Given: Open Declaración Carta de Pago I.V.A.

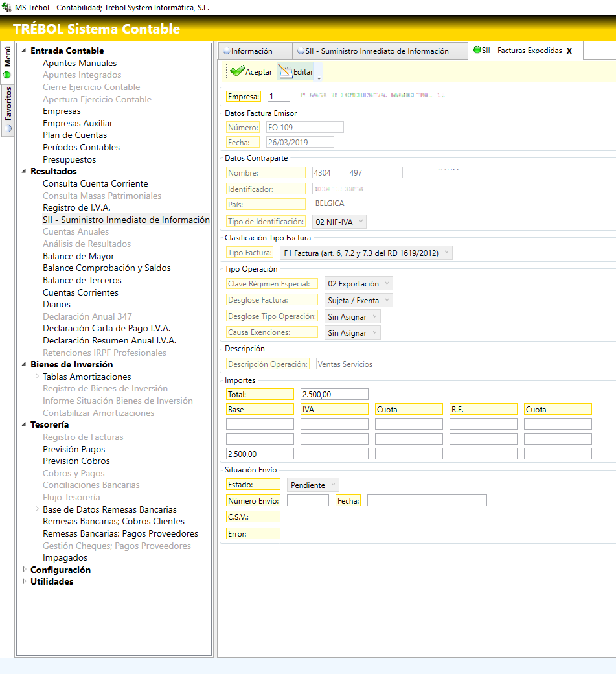Looking at the screenshot, I should 106,329.
